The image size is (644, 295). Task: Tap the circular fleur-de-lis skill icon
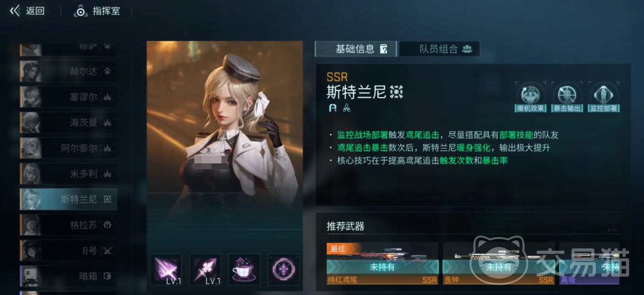(283, 270)
